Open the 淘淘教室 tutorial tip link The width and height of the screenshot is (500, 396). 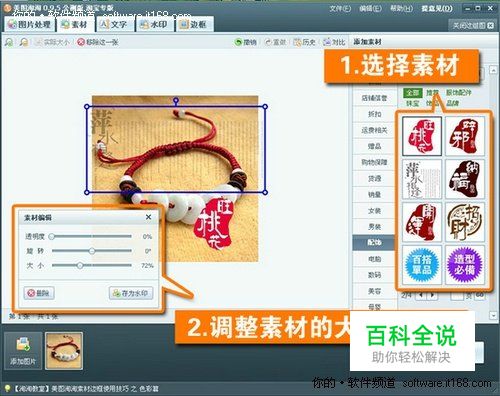[86, 389]
